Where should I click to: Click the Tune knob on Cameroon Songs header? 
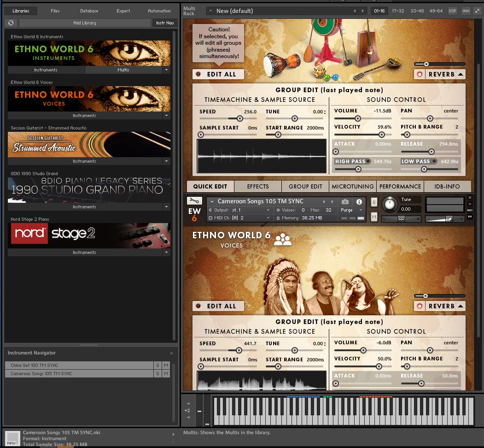coord(390,204)
